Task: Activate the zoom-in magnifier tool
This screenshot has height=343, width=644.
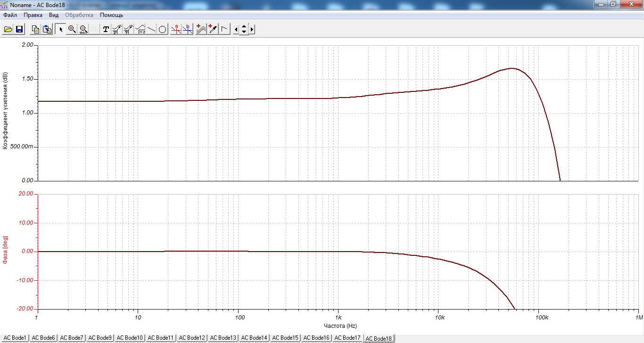Action: pos(72,29)
